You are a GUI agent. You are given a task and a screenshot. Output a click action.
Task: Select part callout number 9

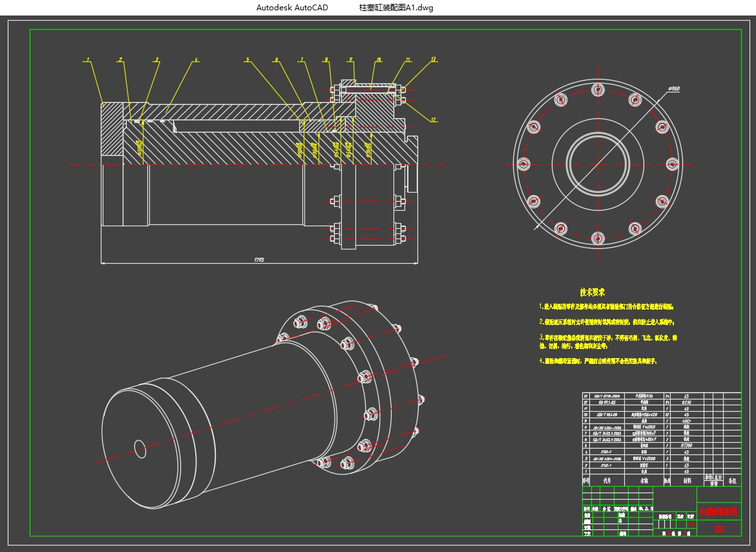coord(351,59)
